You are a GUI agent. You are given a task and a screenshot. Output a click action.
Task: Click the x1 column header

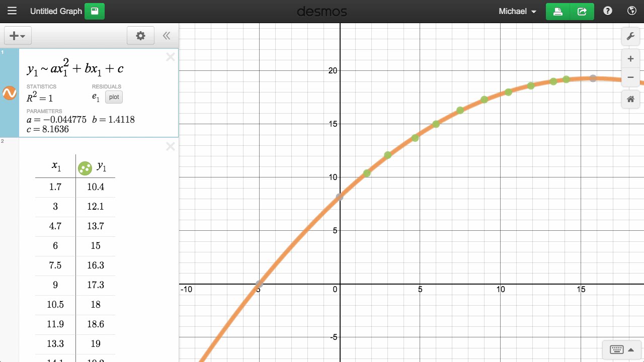point(55,166)
